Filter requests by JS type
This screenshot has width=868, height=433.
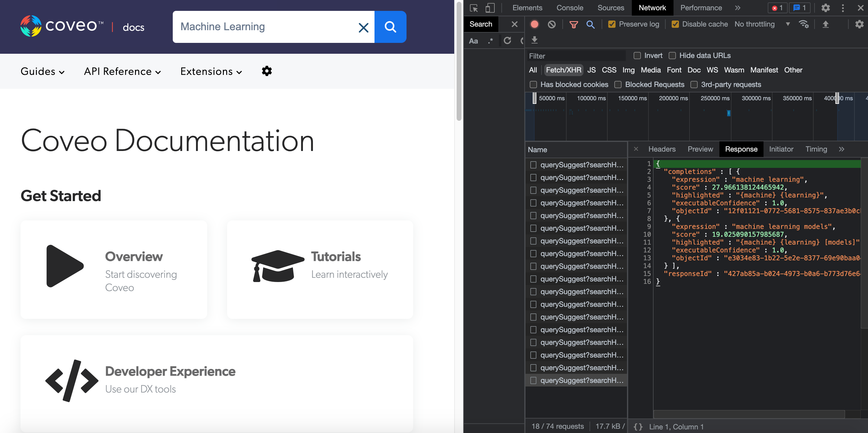pyautogui.click(x=591, y=70)
